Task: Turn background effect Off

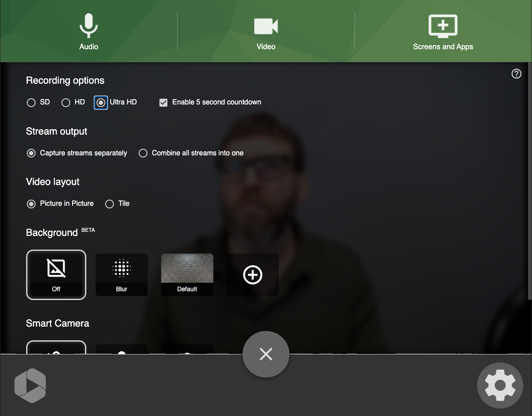Action: (56, 275)
